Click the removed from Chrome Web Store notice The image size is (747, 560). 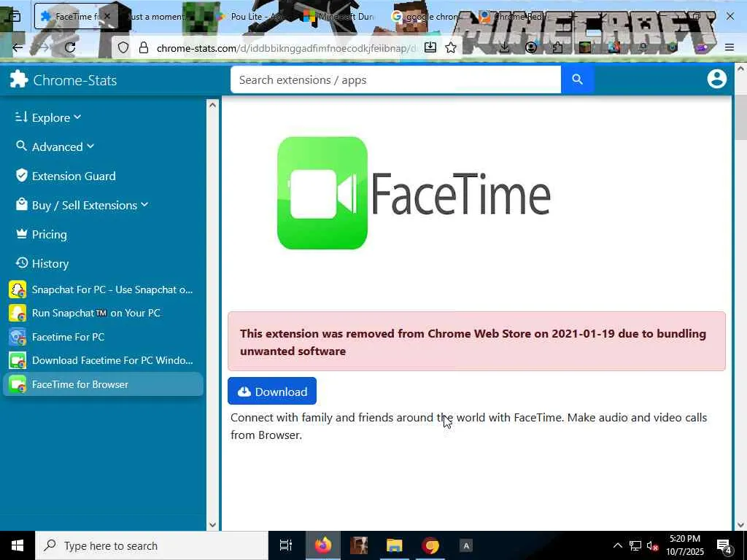click(x=476, y=341)
